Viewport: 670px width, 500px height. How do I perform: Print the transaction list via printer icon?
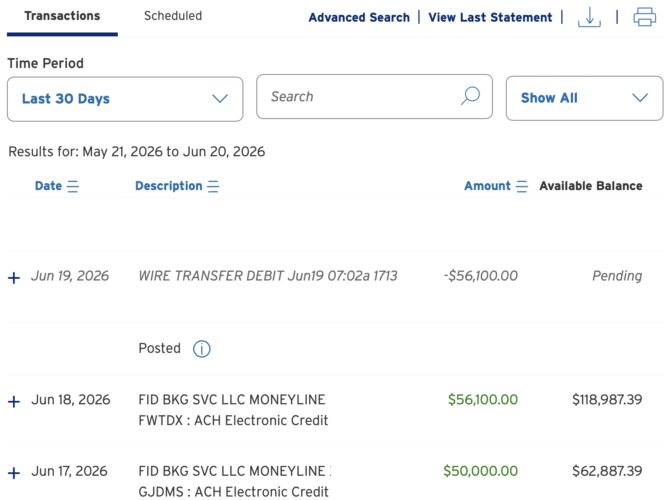tap(644, 17)
